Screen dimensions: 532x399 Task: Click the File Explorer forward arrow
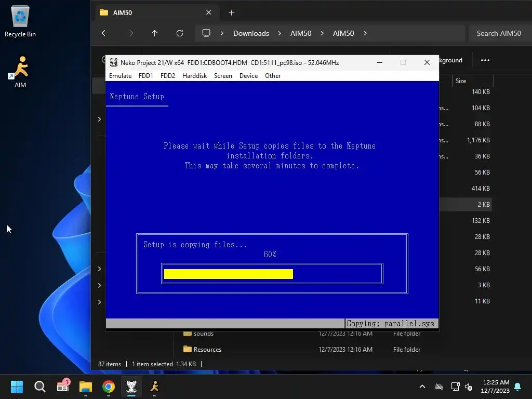point(129,33)
